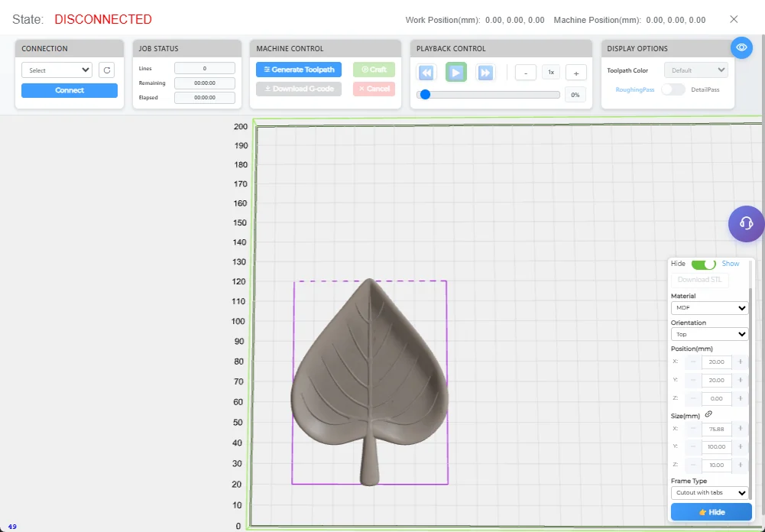Click Download G-code button
765x532 pixels.
point(299,89)
